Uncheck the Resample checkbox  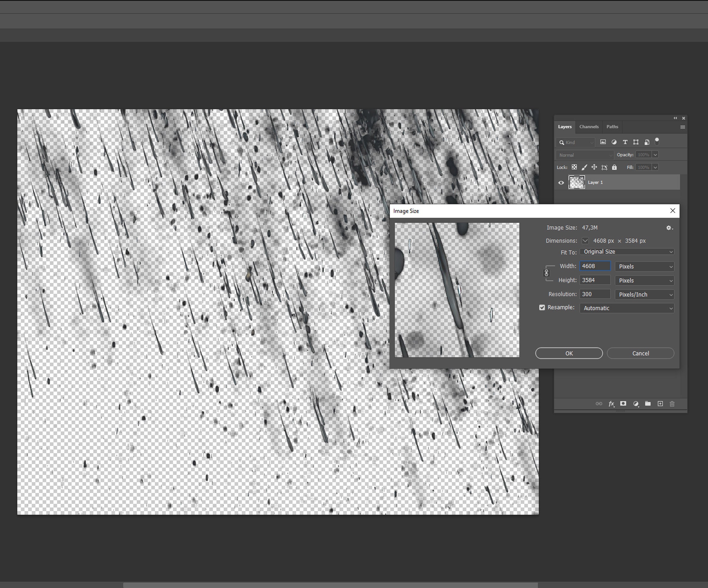click(x=542, y=307)
